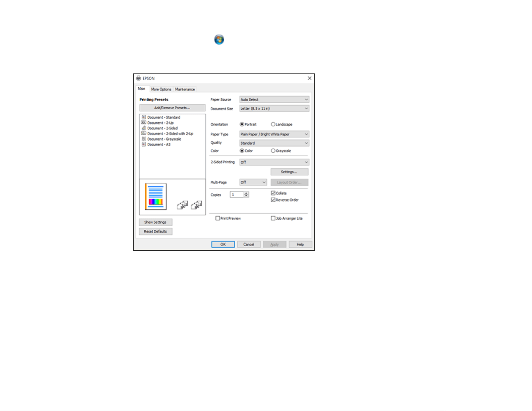The image size is (532, 411).
Task: Switch to the More Options tab
Action: (x=161, y=89)
